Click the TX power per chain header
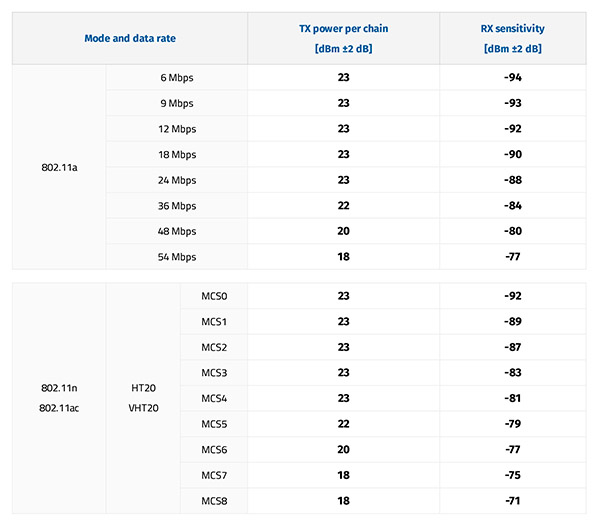Image resolution: width=600 pixels, height=526 pixels. pyautogui.click(x=343, y=38)
